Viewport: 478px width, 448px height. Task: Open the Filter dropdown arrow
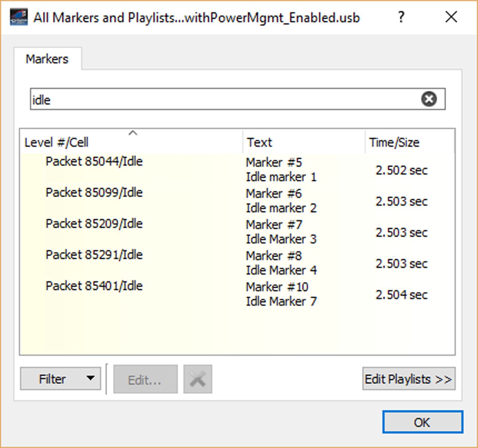(x=90, y=378)
